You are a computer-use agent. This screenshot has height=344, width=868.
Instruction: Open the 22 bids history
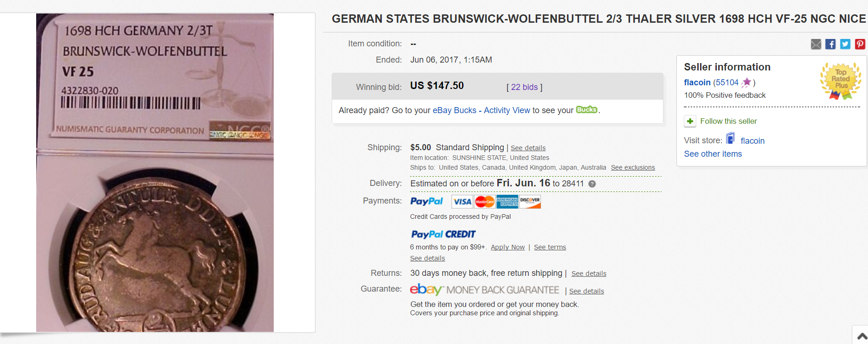coord(524,87)
